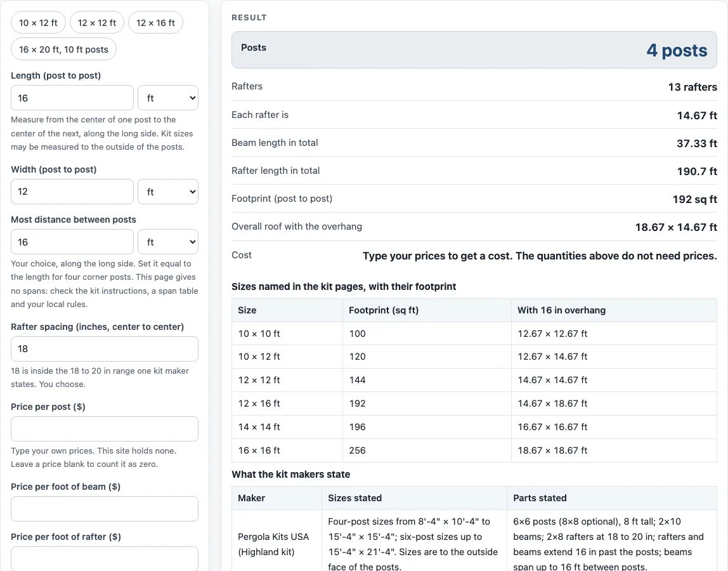Click the rafter total value 190.7 ft

pos(697,171)
